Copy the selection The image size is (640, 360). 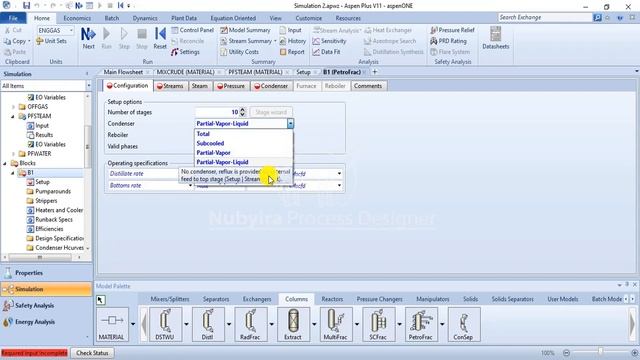coord(15,41)
